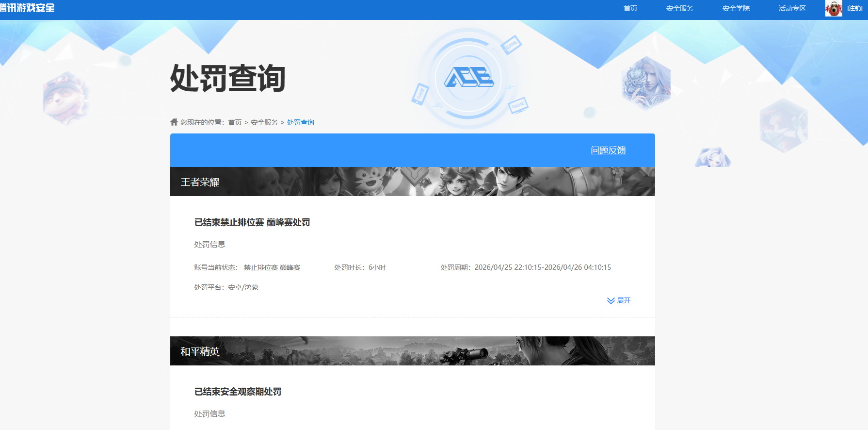Click the user avatar picture
The height and width of the screenshot is (430, 868).
[834, 8]
